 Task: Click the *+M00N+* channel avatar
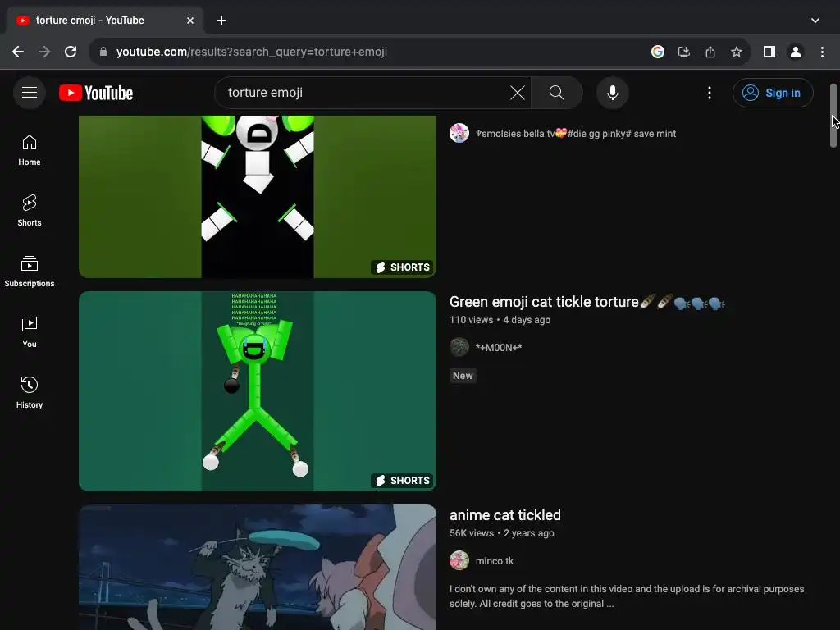(459, 347)
